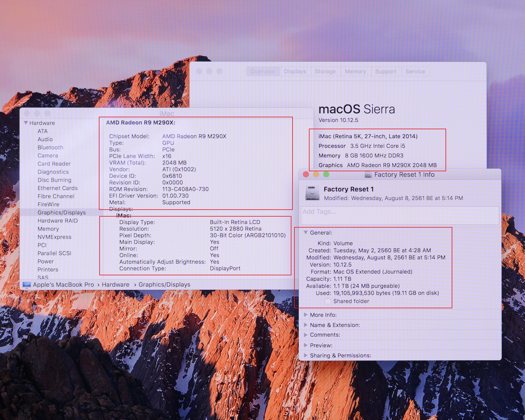Click the Memory 8 GB 1600 MHz DDR3 line
Screen dimensions: 525x420
point(361,156)
